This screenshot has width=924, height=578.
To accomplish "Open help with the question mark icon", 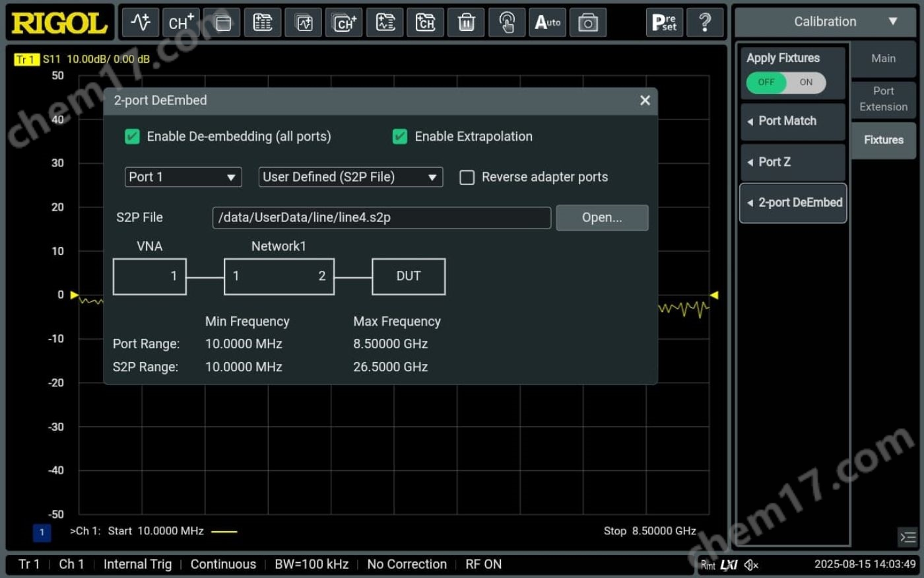I will (705, 22).
